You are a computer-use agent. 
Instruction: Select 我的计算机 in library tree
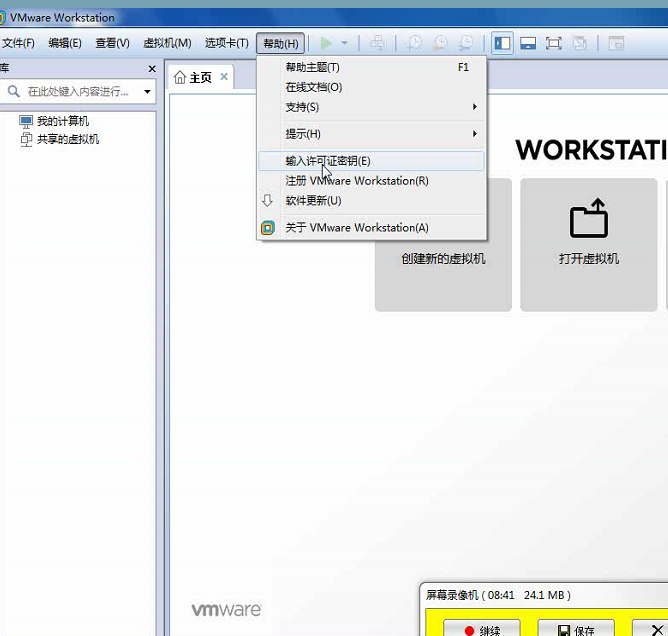pyautogui.click(x=63, y=121)
